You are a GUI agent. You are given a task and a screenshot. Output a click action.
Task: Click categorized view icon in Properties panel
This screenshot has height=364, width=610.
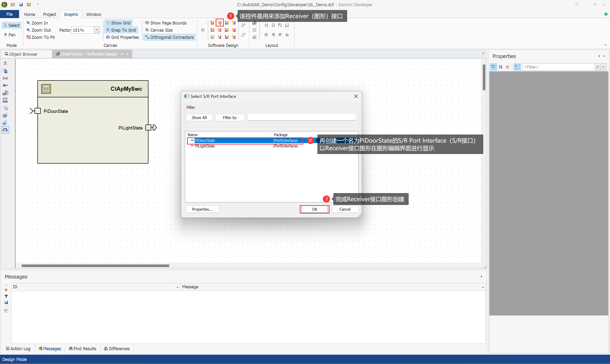pyautogui.click(x=493, y=67)
